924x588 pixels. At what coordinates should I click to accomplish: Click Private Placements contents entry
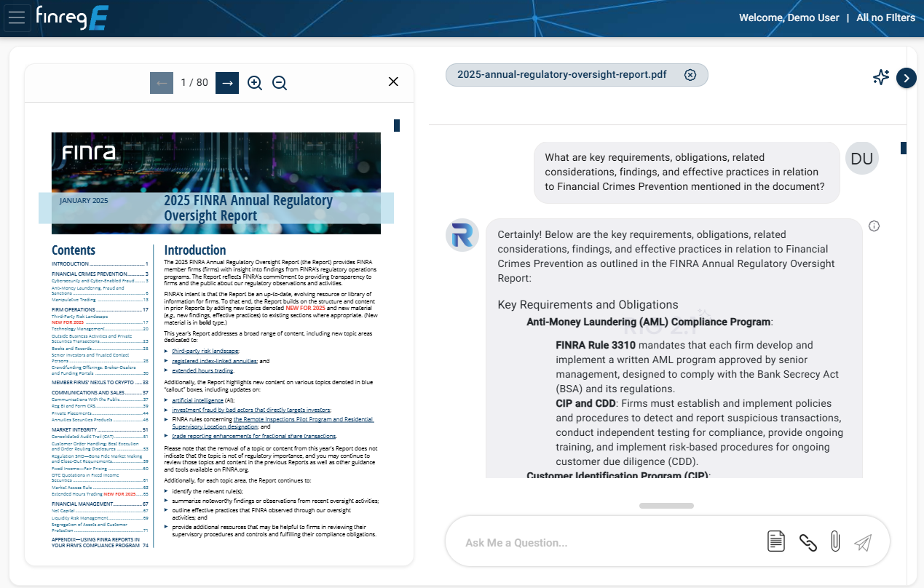pyautogui.click(x=100, y=413)
